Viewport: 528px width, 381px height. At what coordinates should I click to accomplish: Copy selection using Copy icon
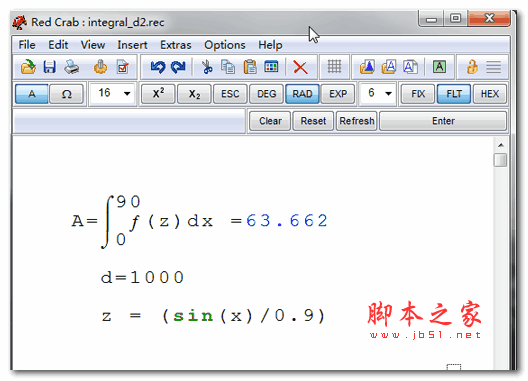(228, 67)
